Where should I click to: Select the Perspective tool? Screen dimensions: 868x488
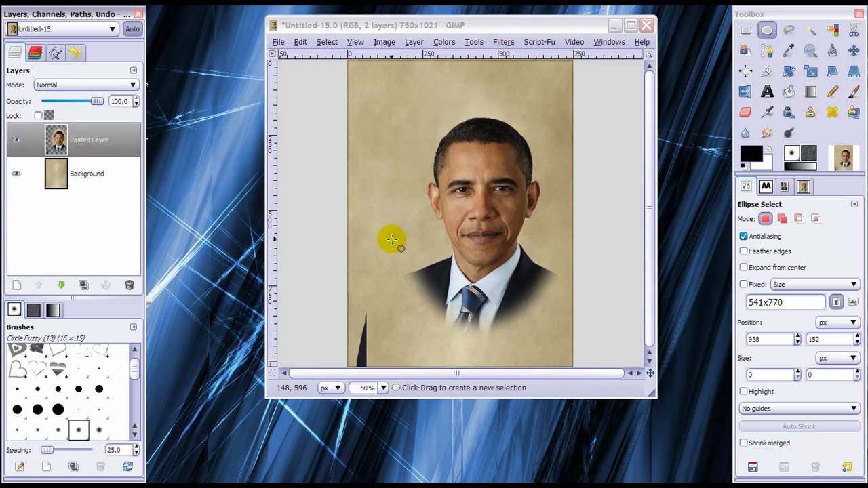point(854,71)
